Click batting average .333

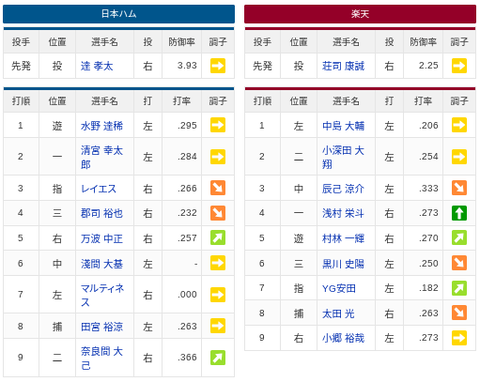428,188
